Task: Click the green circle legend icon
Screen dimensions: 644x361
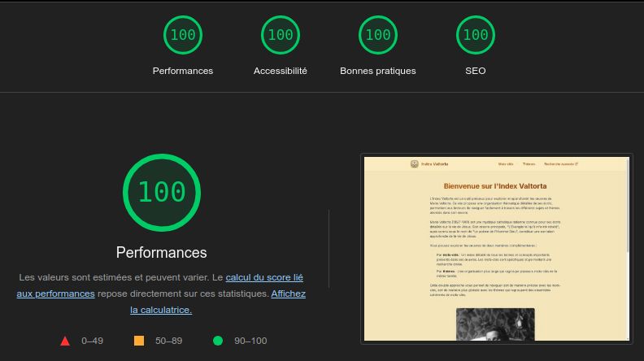Action: click(x=217, y=341)
